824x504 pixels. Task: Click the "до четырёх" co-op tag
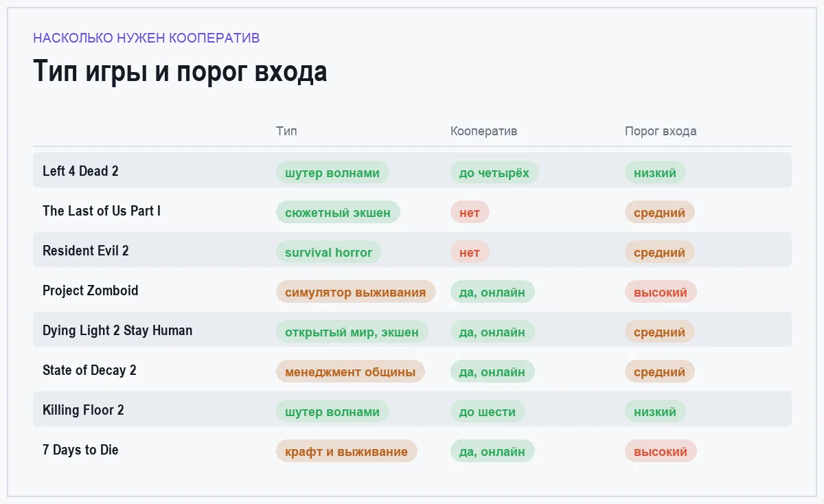(494, 173)
